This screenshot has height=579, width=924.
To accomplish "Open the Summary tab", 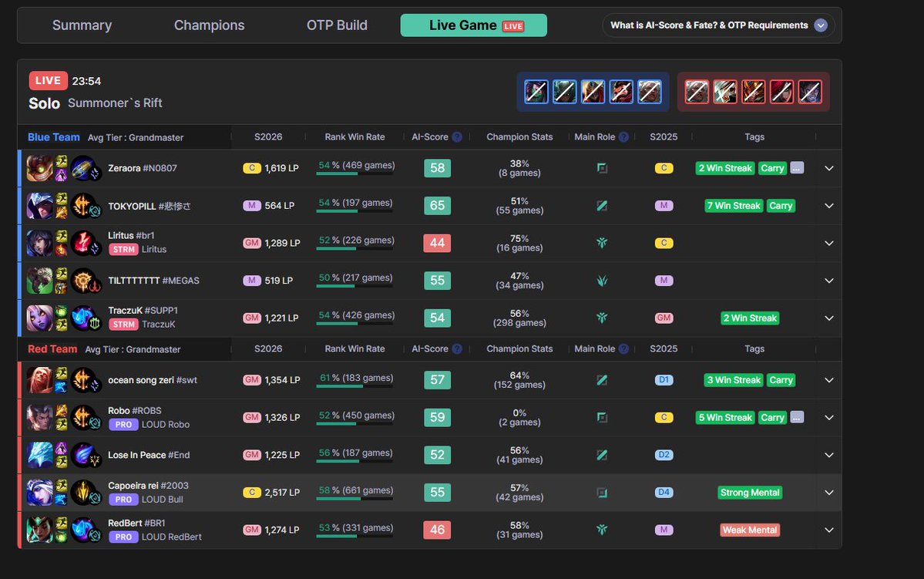I will point(82,25).
